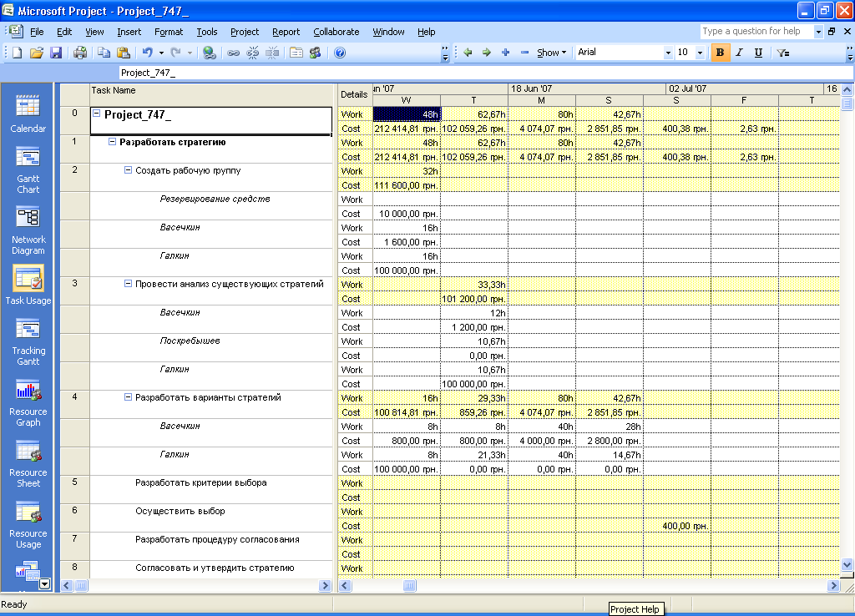The image size is (855, 616).
Task: Click the Assign Resources icon
Action: coord(315,53)
